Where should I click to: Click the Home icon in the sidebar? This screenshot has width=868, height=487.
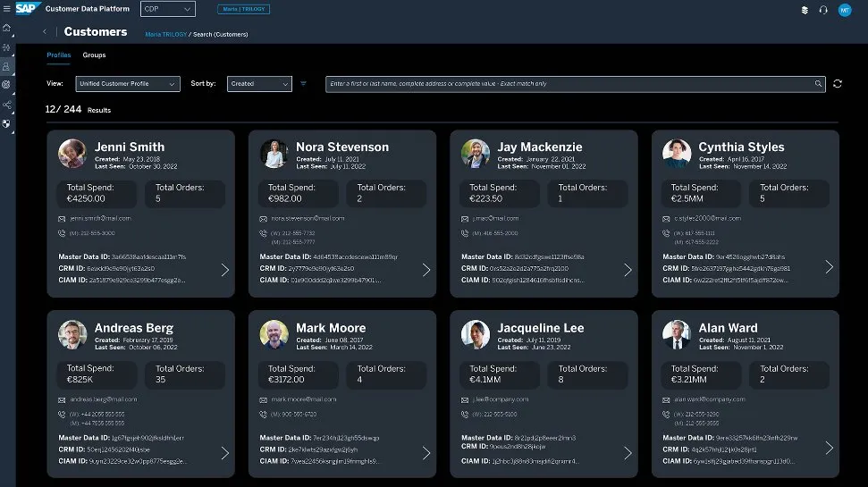7,28
